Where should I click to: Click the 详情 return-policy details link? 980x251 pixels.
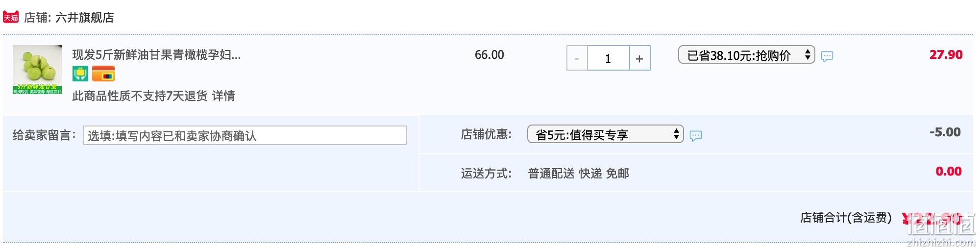223,96
